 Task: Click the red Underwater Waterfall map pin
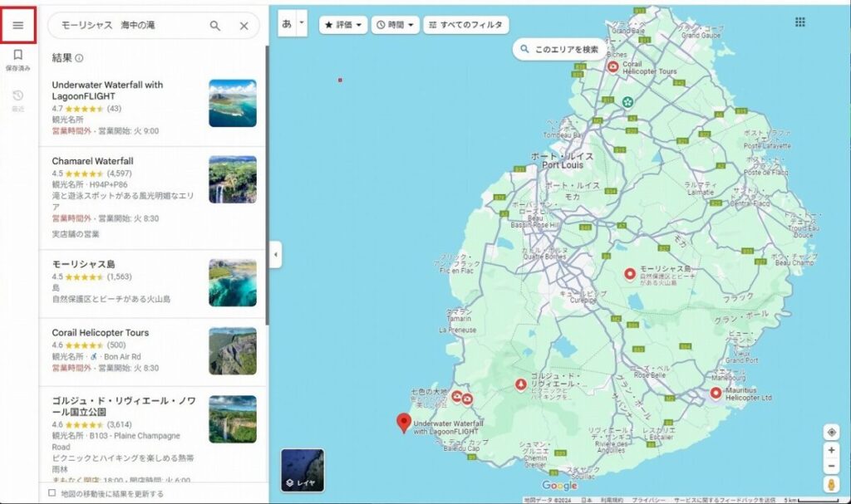tap(403, 423)
